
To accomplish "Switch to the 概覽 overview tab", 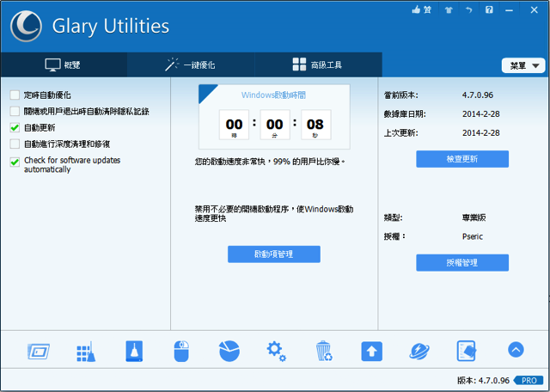I will (64, 65).
